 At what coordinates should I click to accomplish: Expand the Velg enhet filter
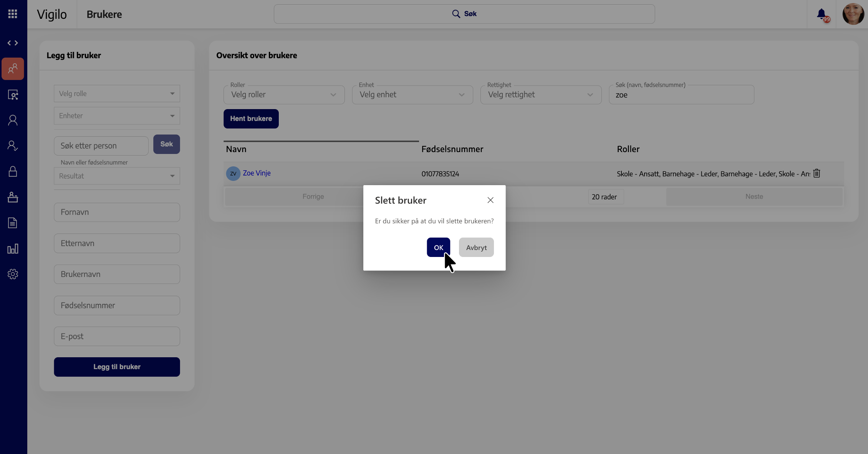[x=412, y=95]
